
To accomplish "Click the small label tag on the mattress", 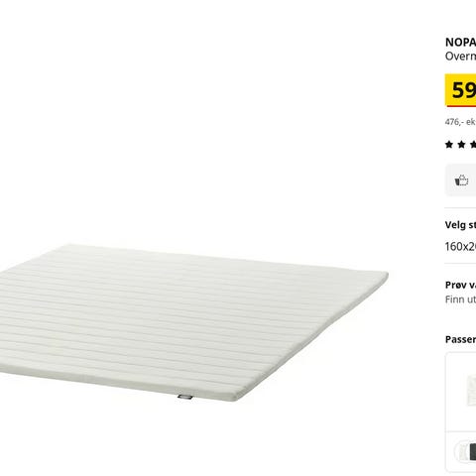I will [x=185, y=397].
